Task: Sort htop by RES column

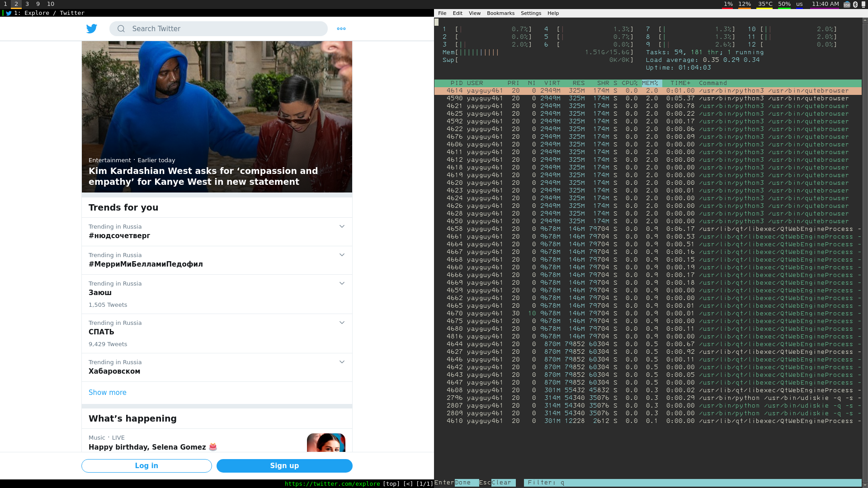Action: pyautogui.click(x=579, y=83)
